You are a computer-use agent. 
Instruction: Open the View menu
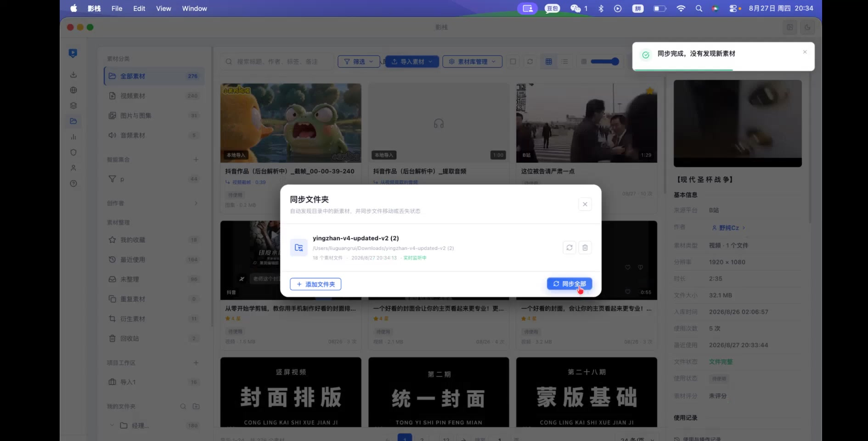pos(163,8)
